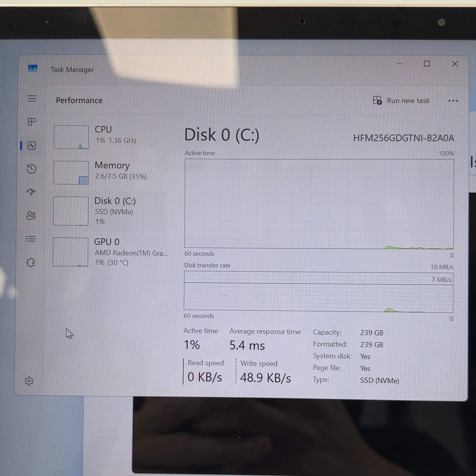
Task: Click the Disk 0 mini graph thumbnail
Action: click(x=71, y=211)
